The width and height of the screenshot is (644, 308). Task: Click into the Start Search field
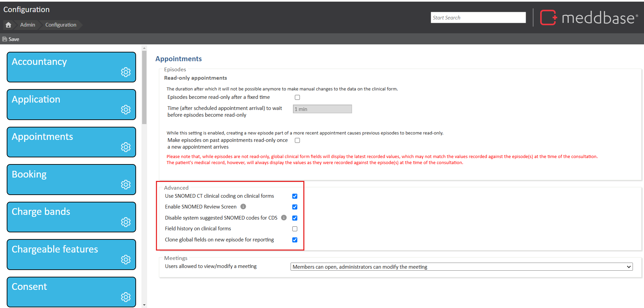[x=478, y=18]
